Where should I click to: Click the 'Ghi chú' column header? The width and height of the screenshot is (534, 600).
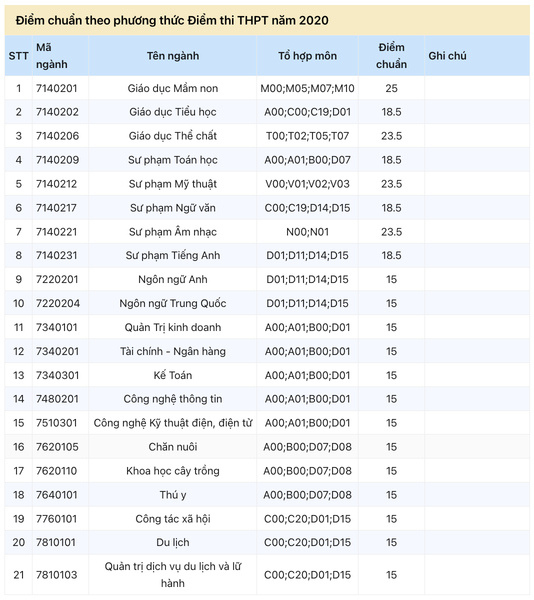point(447,56)
